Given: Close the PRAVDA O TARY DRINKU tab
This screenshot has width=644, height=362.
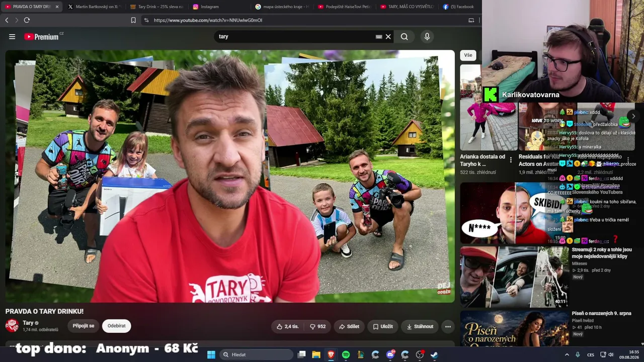Looking at the screenshot, I should tap(57, 7).
